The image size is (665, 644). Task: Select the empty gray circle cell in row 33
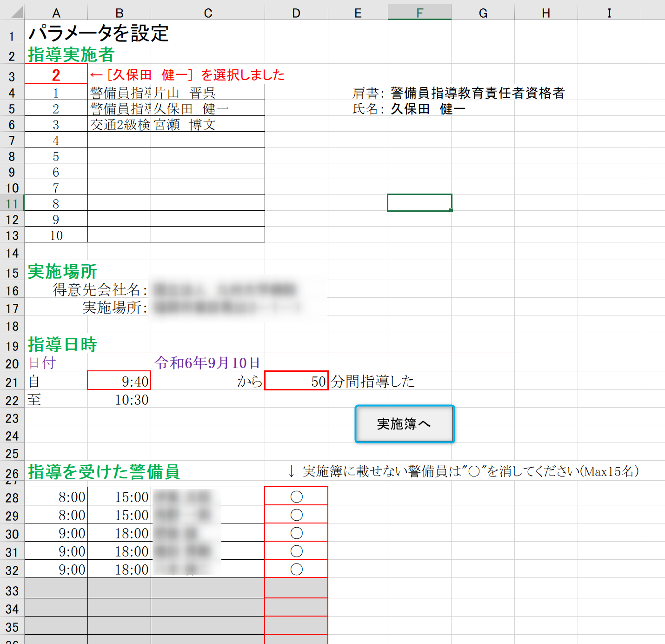(x=296, y=589)
